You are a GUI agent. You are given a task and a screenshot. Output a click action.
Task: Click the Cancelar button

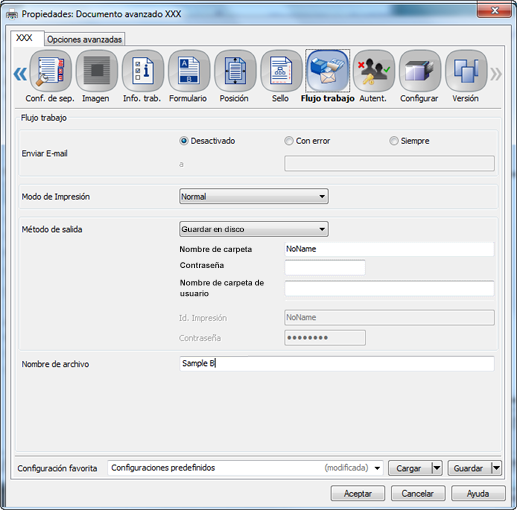pos(418,493)
